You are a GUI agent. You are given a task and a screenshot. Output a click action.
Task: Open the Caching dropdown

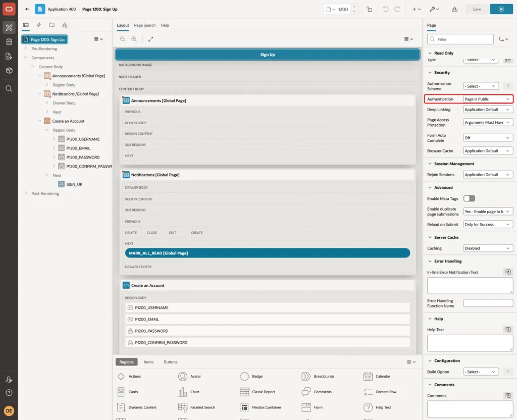click(488, 248)
